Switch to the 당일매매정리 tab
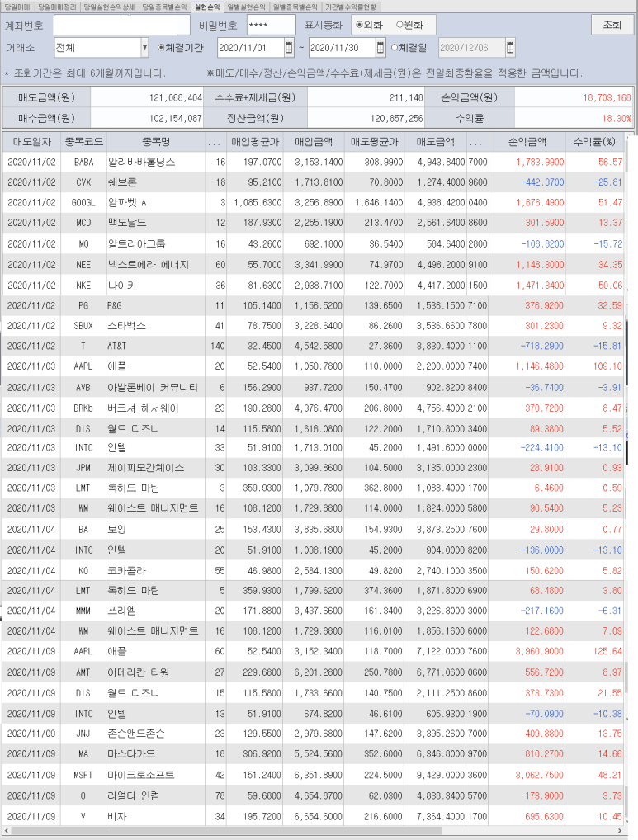Viewport: 638px width, 840px height. coord(57,7)
